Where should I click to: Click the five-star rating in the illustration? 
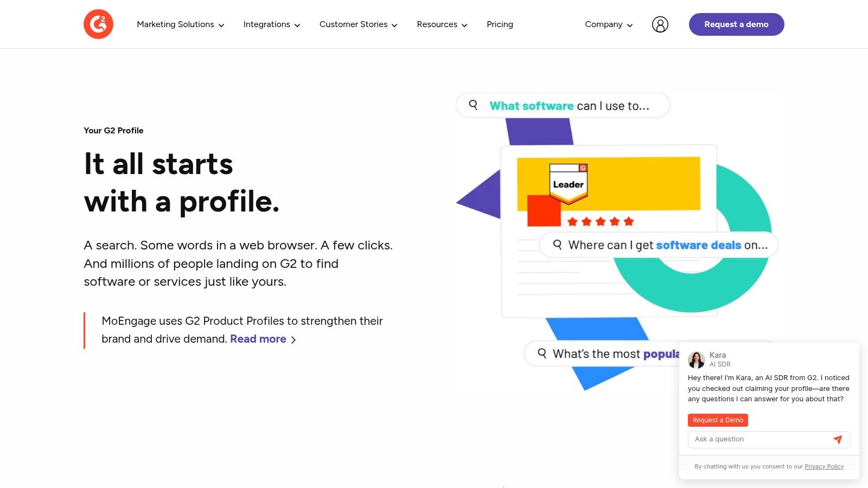pyautogui.click(x=601, y=221)
